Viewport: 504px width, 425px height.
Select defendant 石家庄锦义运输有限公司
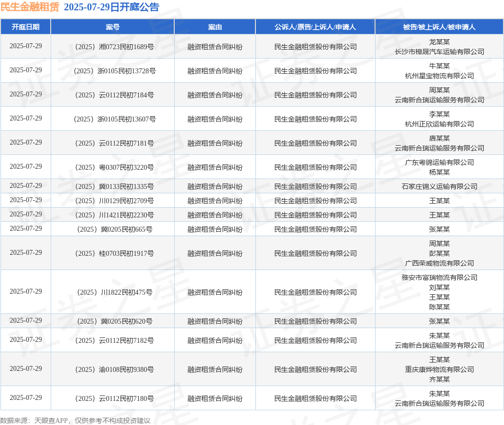click(x=440, y=186)
